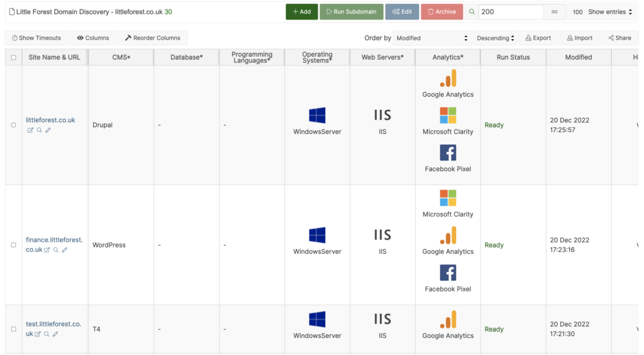
Task: Tick checkbox for test.littleforest.co.uk row
Action: tap(14, 329)
